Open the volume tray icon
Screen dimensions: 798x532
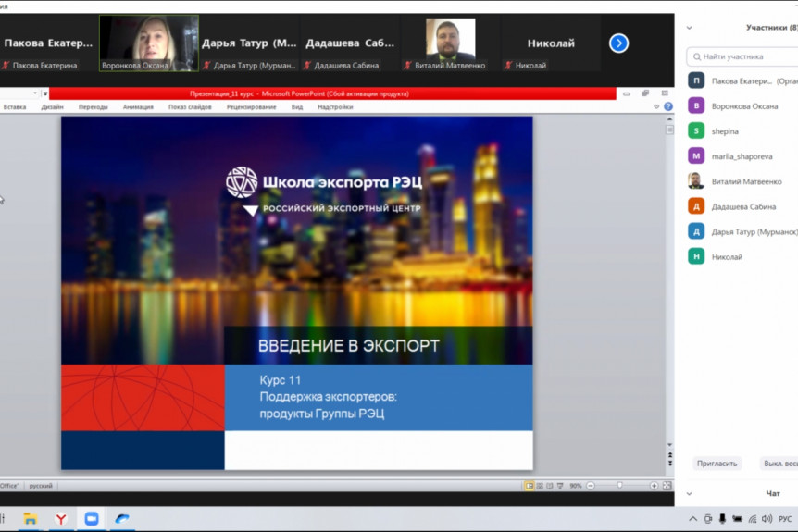click(x=767, y=519)
